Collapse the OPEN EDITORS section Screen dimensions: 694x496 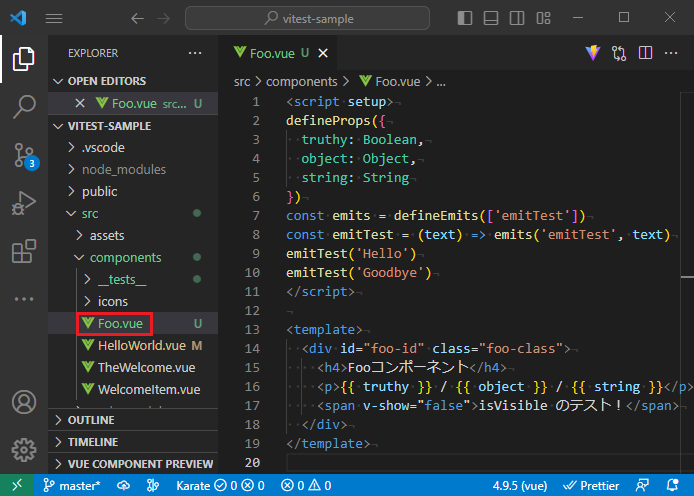pos(133,81)
